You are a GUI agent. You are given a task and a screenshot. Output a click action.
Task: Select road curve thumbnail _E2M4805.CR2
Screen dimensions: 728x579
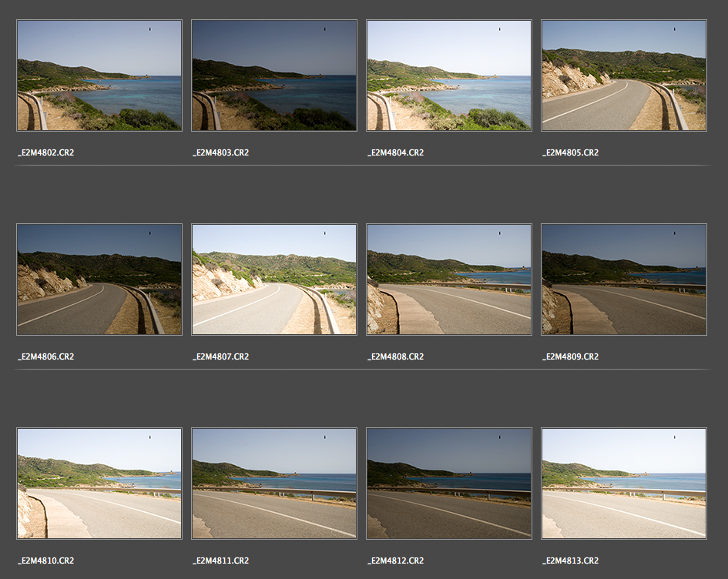pyautogui.click(x=624, y=75)
